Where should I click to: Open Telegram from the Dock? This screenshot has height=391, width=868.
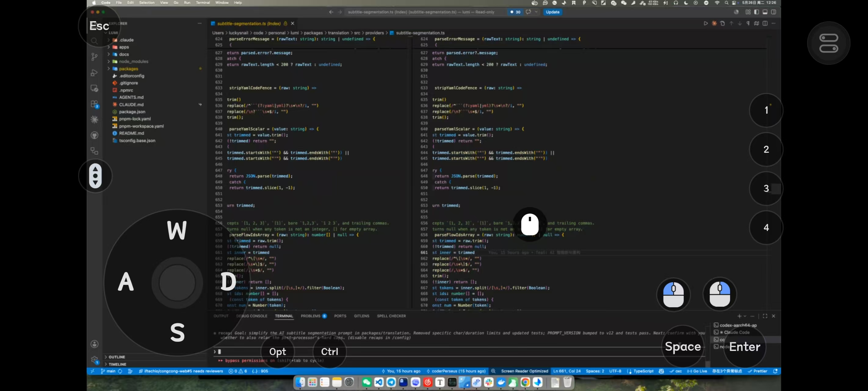pos(391,382)
